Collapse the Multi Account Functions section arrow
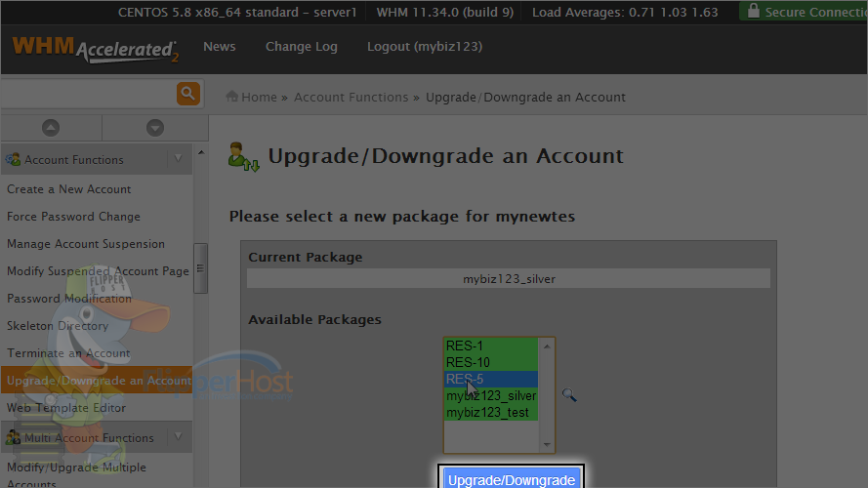 tap(179, 436)
